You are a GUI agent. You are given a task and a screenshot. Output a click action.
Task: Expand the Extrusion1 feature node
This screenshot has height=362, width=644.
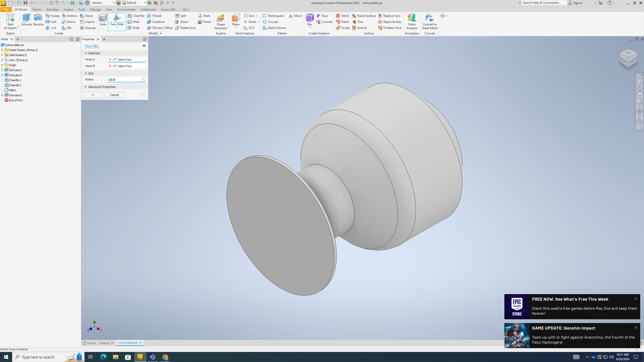click(2, 70)
